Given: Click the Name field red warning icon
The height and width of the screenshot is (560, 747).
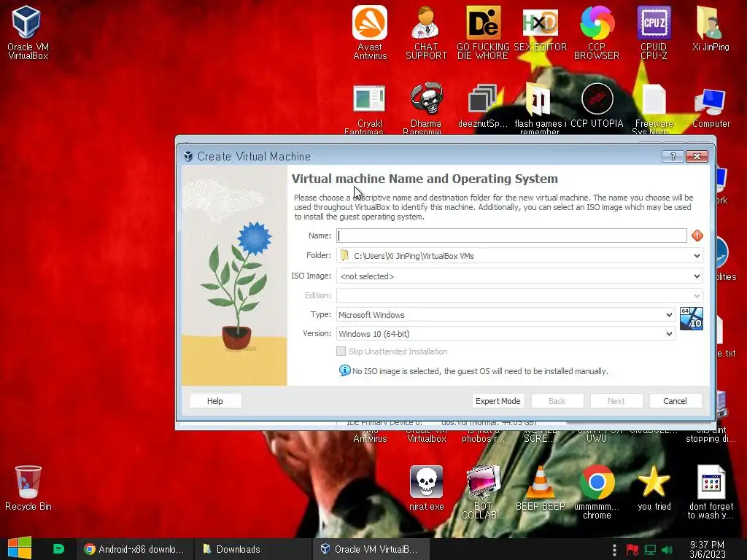Looking at the screenshot, I should (x=697, y=236).
